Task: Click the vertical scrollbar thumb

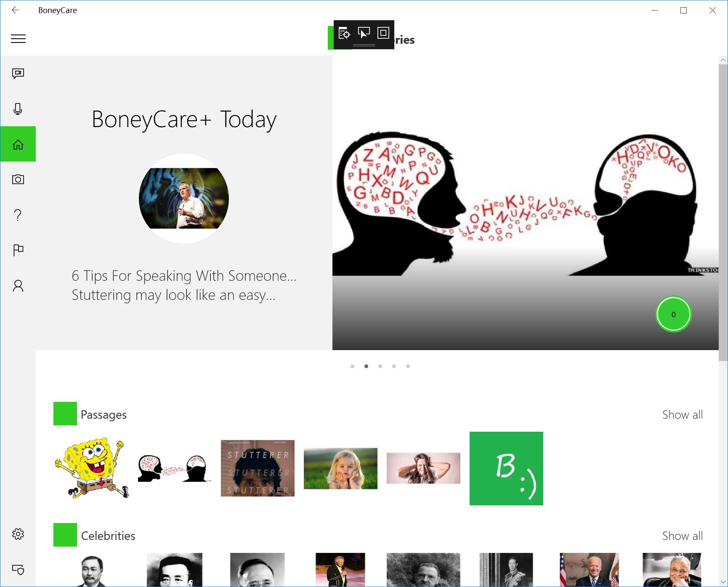Action: pyautogui.click(x=723, y=210)
